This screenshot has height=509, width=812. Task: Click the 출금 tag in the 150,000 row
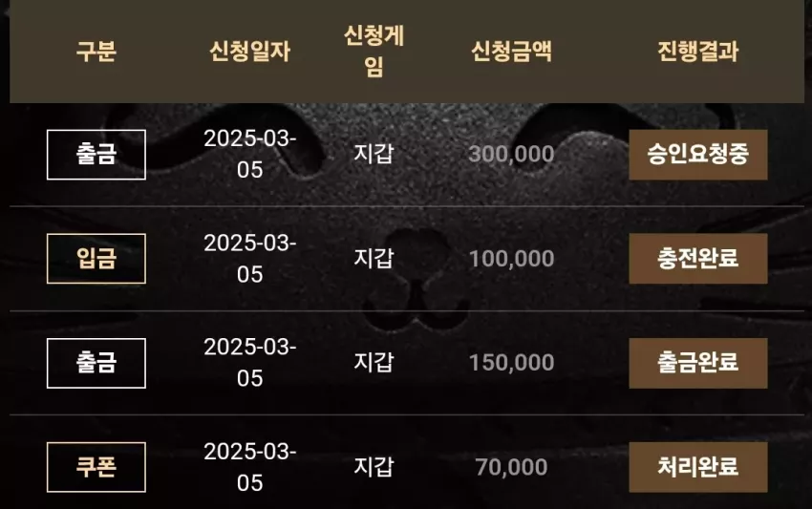click(x=96, y=363)
